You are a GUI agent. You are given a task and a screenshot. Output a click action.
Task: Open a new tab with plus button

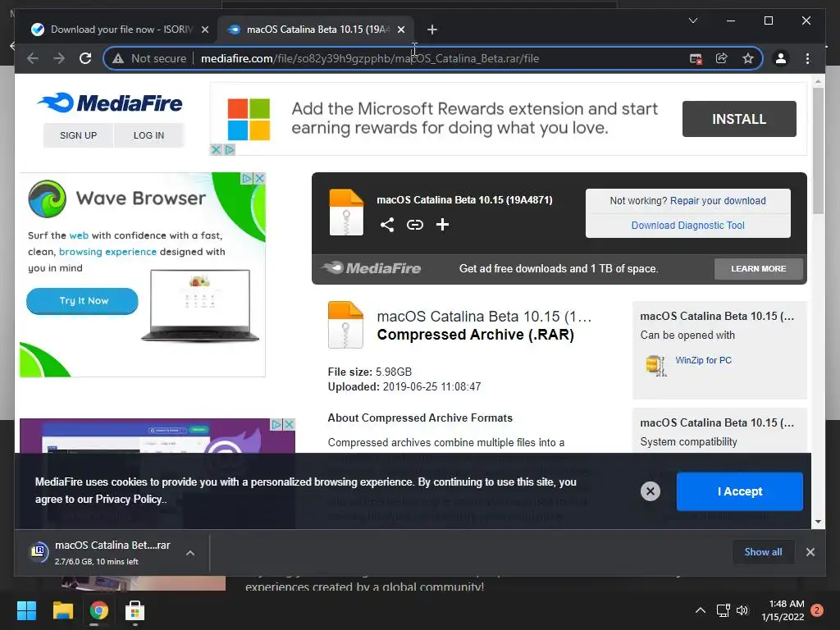click(432, 30)
